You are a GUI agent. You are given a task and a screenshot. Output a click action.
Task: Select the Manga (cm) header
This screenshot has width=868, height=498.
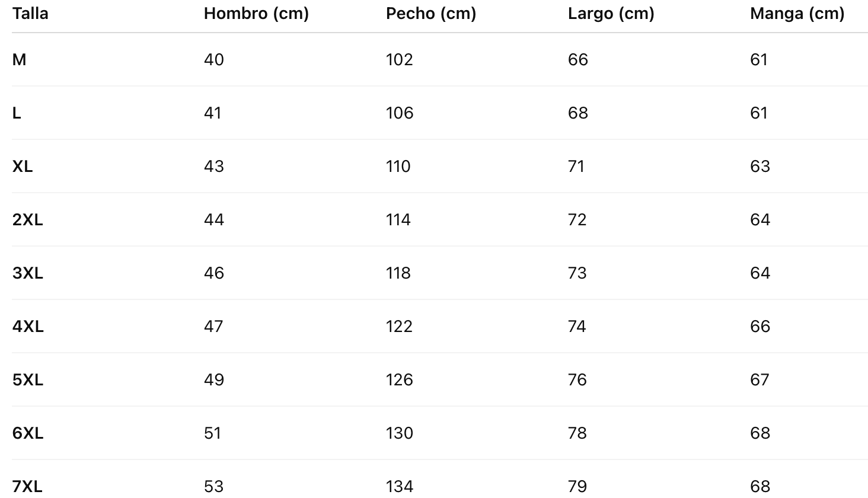tap(797, 13)
